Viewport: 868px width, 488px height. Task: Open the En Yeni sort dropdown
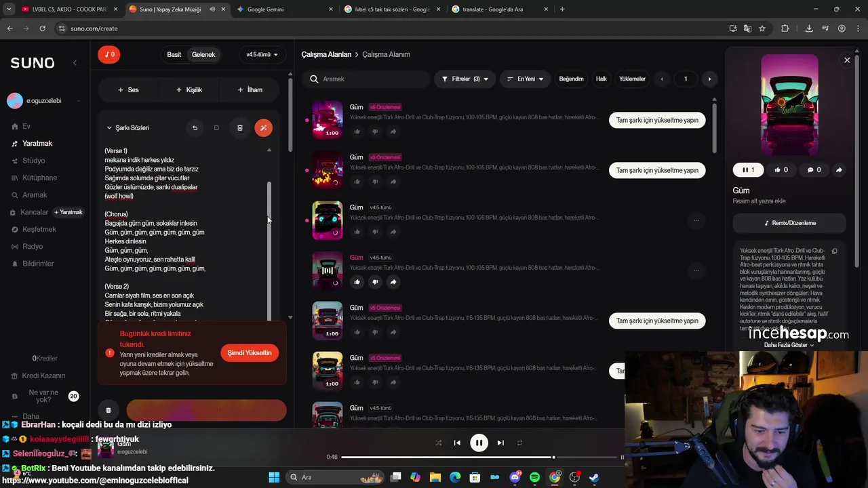point(526,79)
